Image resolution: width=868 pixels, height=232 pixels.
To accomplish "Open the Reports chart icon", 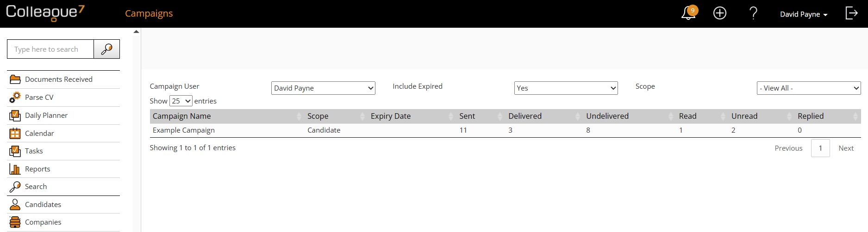I will [15, 169].
